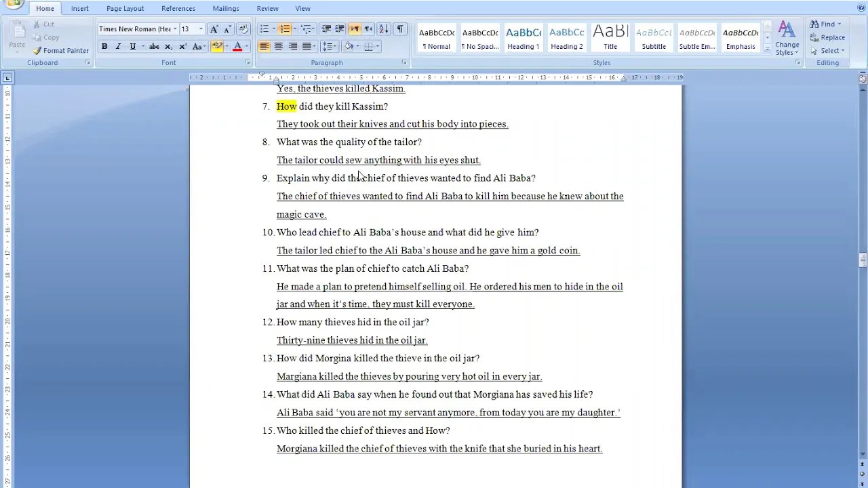Center align text

click(278, 47)
